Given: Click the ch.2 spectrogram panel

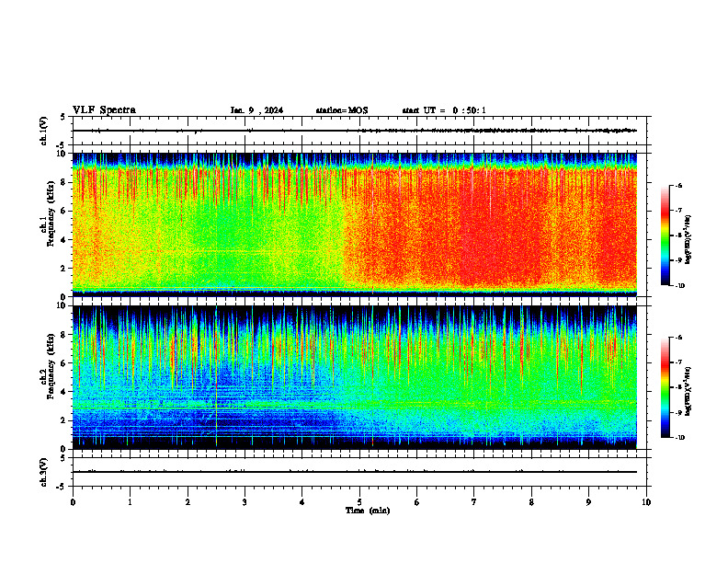Looking at the screenshot, I should click(x=355, y=377).
